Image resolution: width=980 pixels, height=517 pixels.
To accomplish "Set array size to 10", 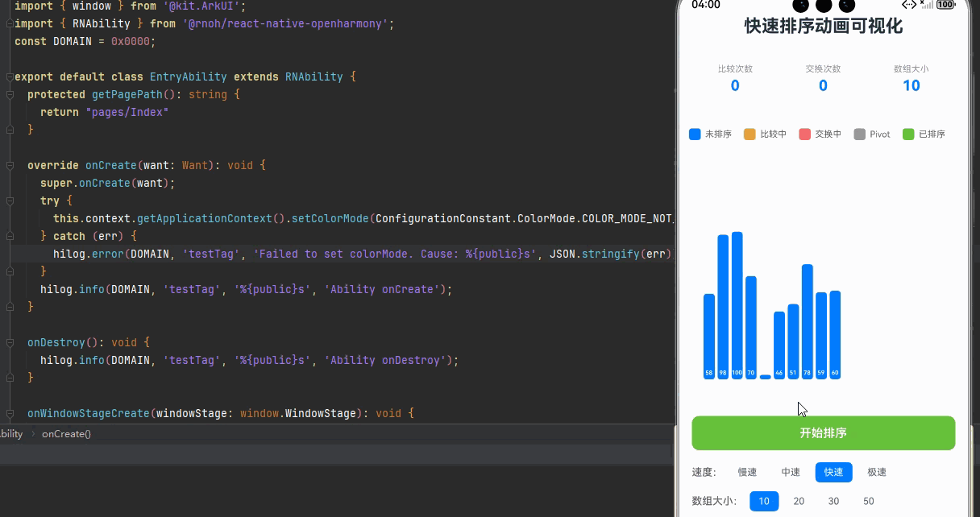I will click(764, 501).
